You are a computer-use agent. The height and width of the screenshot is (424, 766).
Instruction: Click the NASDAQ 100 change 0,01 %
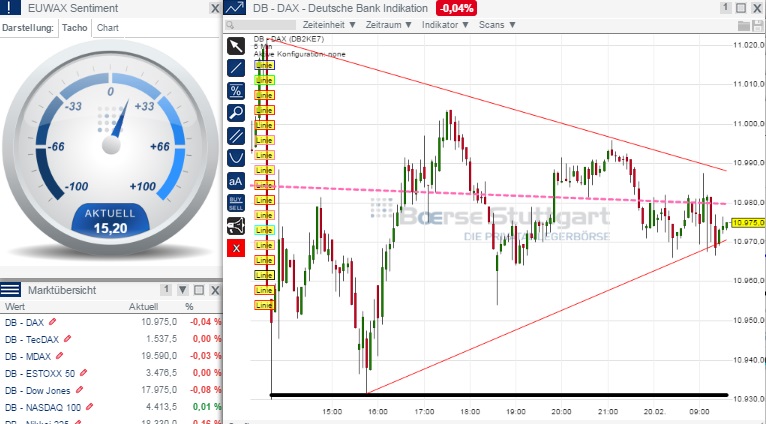point(206,406)
